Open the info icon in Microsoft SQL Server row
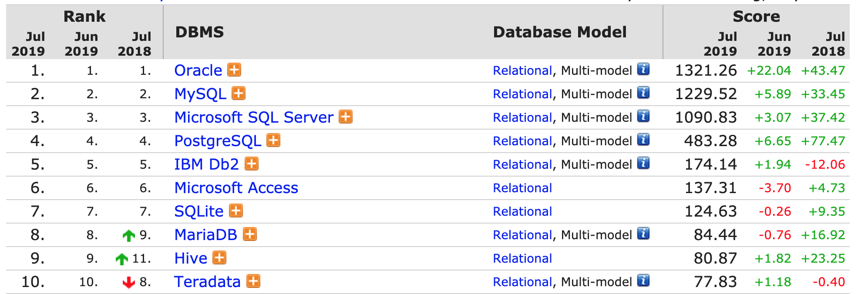 tap(643, 116)
